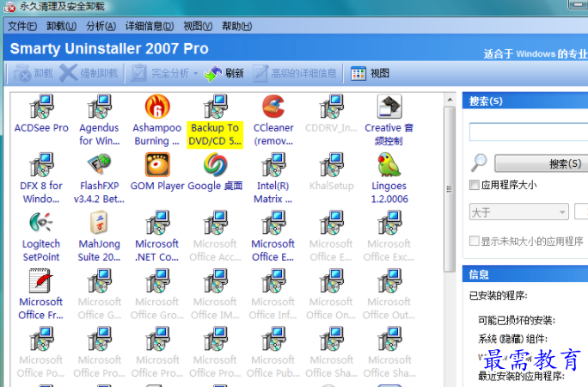This screenshot has height=387, width=588.
Task: Select the Microsoft Office Pub... icon
Action: click(273, 339)
